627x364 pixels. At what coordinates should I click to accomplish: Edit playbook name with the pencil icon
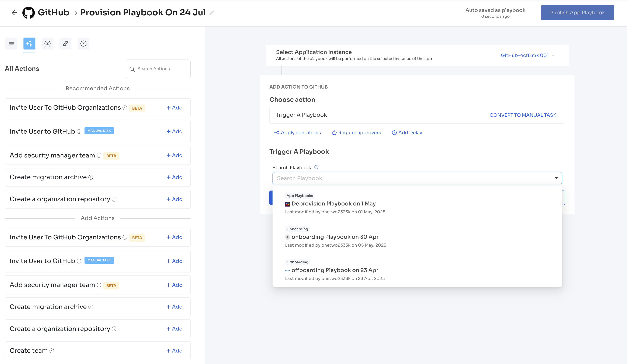[212, 13]
